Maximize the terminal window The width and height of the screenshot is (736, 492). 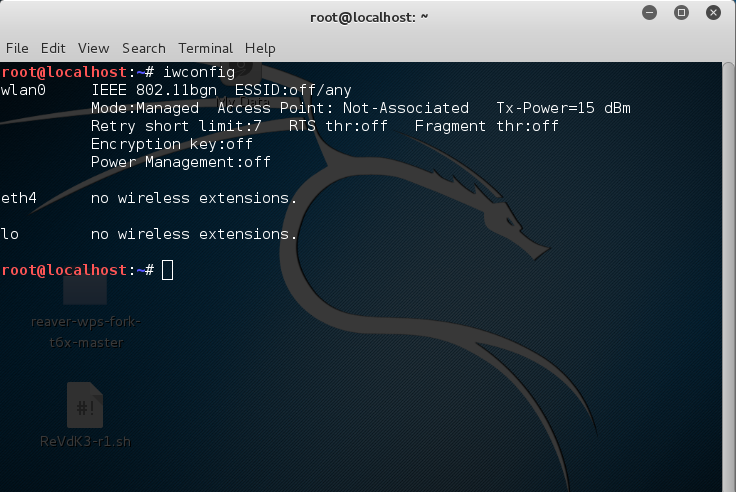pyautogui.click(x=681, y=13)
